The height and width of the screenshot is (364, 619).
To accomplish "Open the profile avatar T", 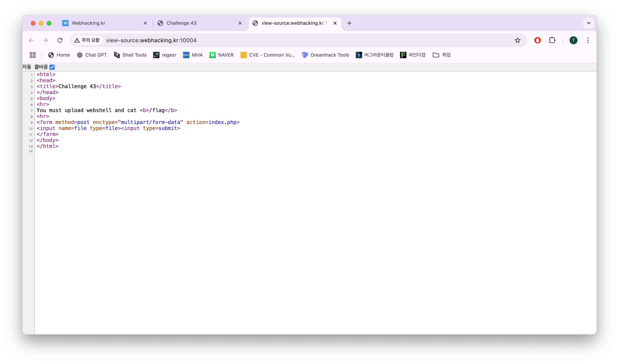I will point(573,40).
